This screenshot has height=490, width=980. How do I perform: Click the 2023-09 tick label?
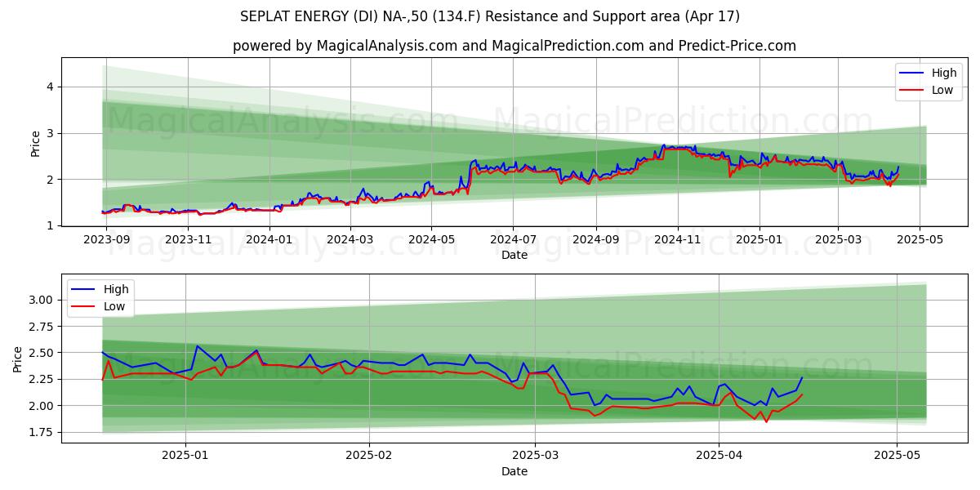pos(108,239)
